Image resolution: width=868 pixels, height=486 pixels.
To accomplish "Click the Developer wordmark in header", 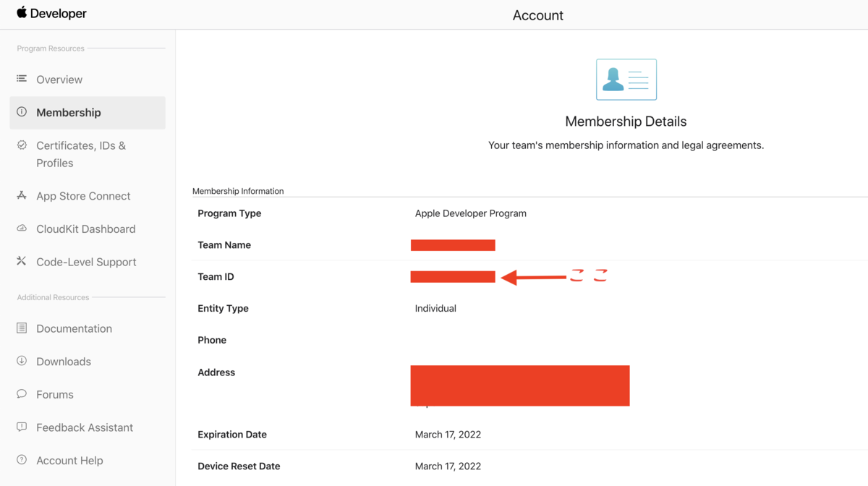I will [x=59, y=14].
